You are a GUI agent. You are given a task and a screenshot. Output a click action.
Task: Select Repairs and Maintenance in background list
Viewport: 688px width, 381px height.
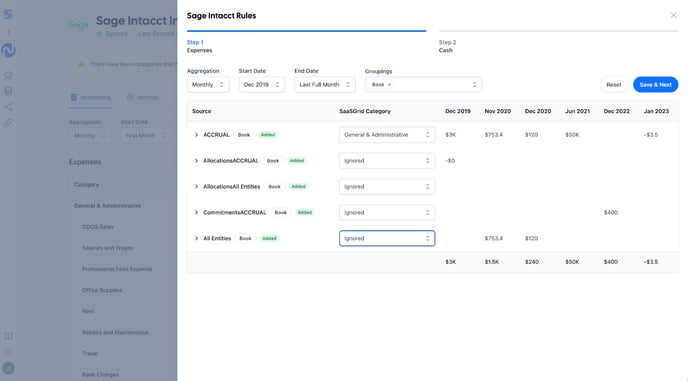(115, 332)
